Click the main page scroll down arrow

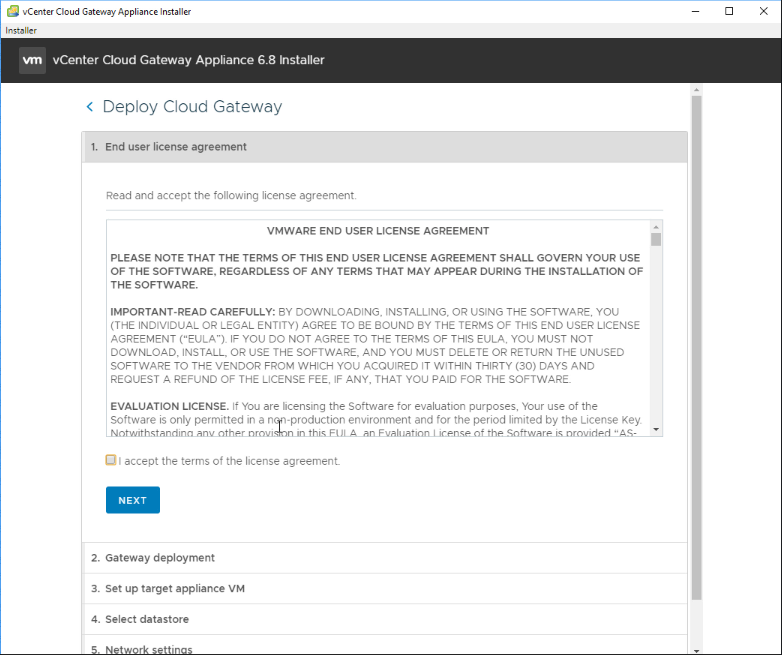pyautogui.click(x=697, y=651)
